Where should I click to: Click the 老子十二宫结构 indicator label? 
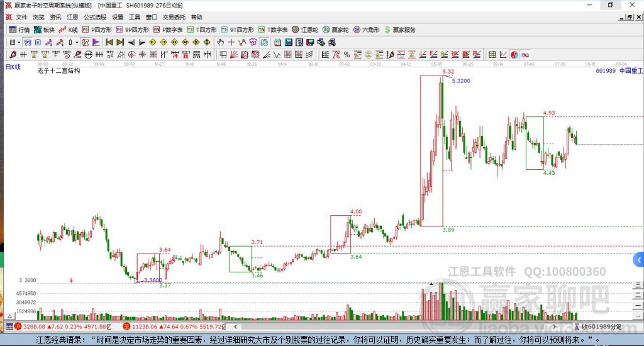click(x=58, y=70)
